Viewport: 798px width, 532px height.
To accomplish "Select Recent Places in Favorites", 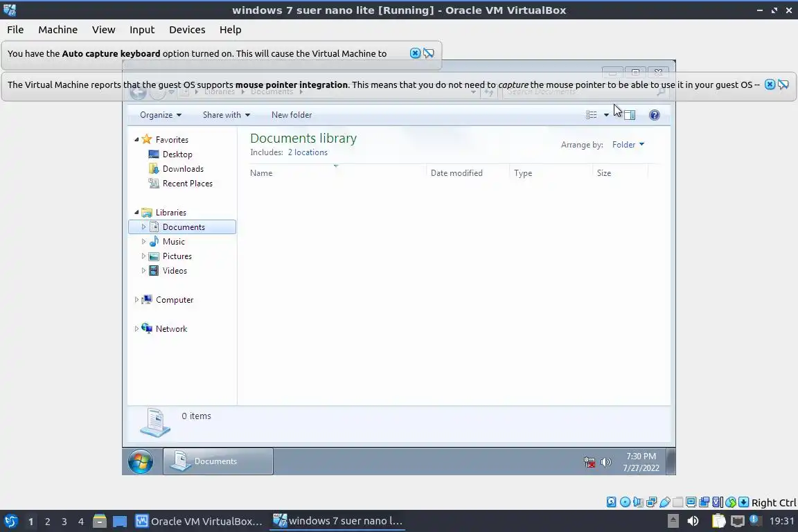I will coord(187,184).
